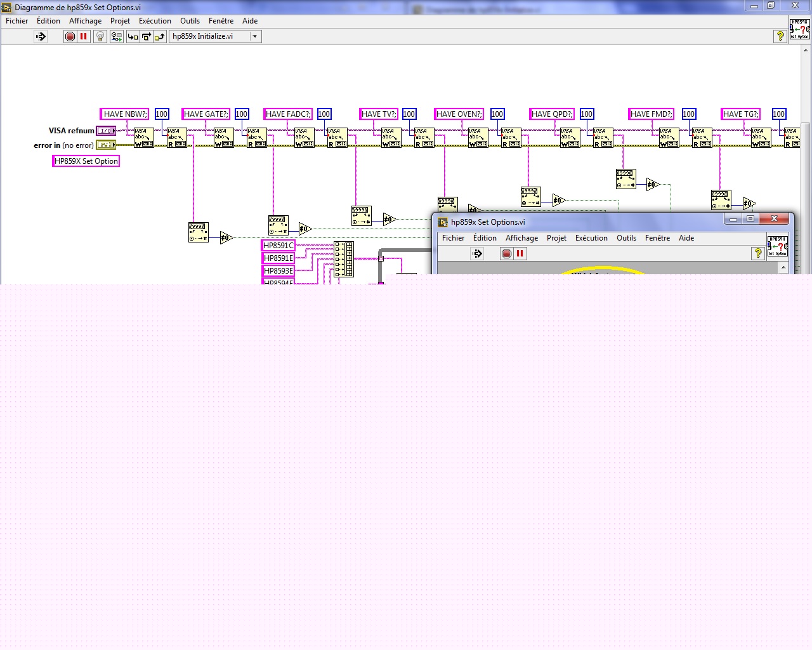Open Fenêtre menu in the diagram window
812x650 pixels.
(221, 21)
